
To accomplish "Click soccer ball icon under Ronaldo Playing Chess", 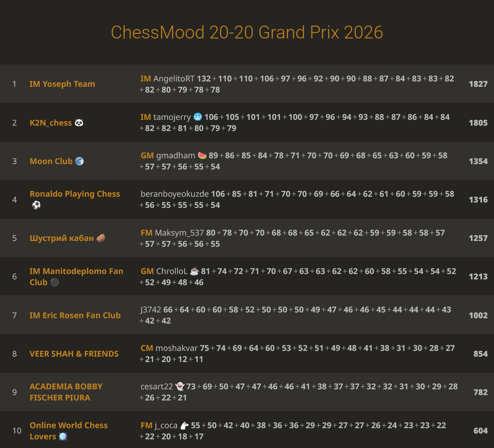I will (x=36, y=205).
